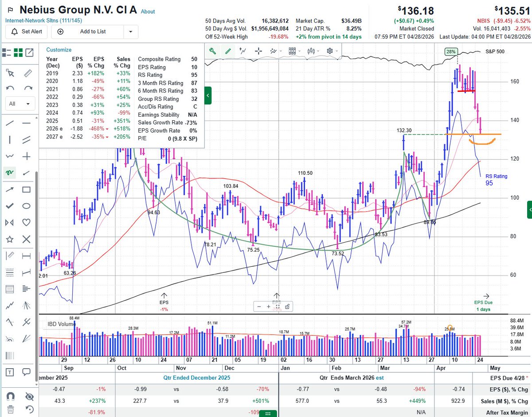532x417 pixels.
Task: Select the freehand squiggle drawing tool
Action: [10, 173]
